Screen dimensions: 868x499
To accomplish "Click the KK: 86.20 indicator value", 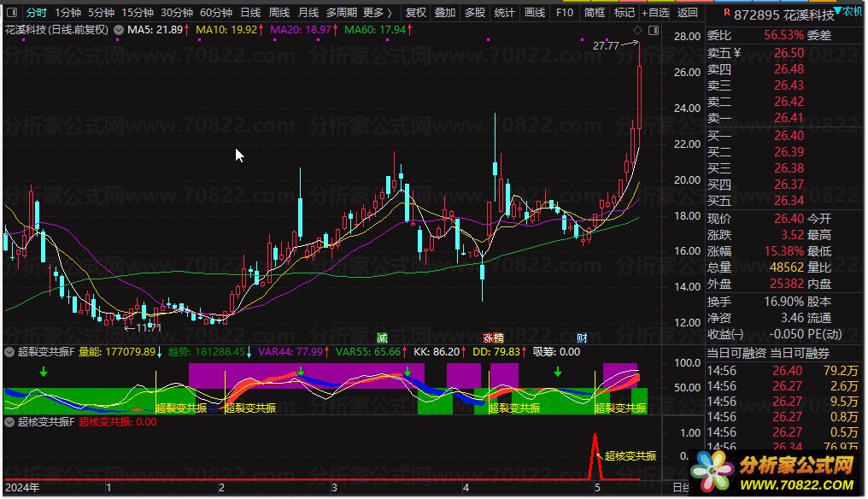I will coord(441,352).
